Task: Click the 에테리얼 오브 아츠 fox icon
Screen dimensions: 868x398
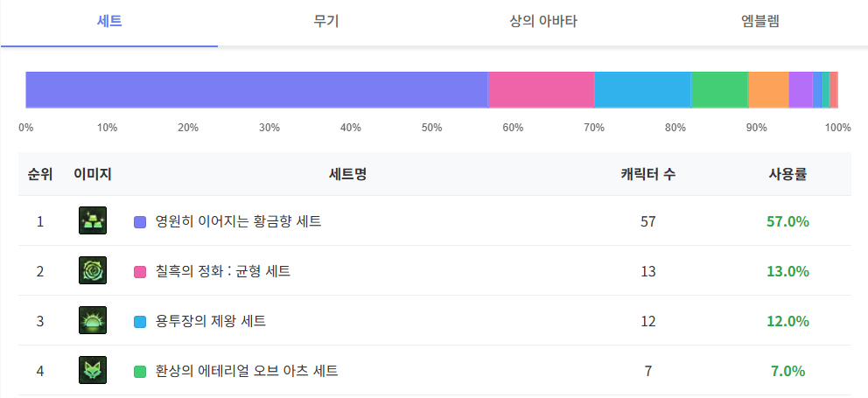Action: [x=92, y=371]
